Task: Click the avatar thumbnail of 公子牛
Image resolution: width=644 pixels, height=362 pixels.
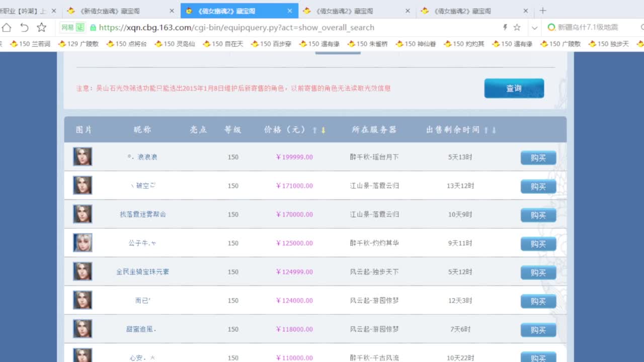Action: point(82,242)
